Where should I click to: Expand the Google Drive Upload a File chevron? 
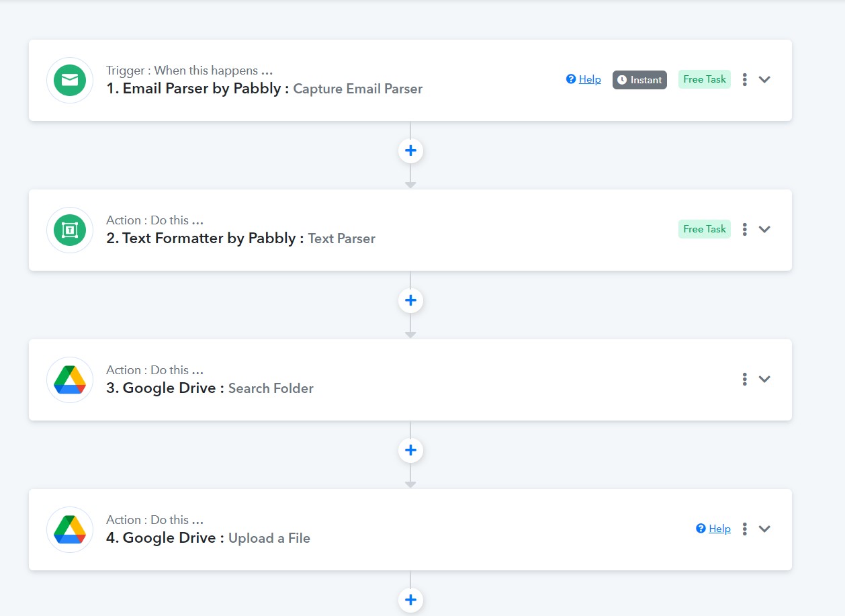[764, 529]
